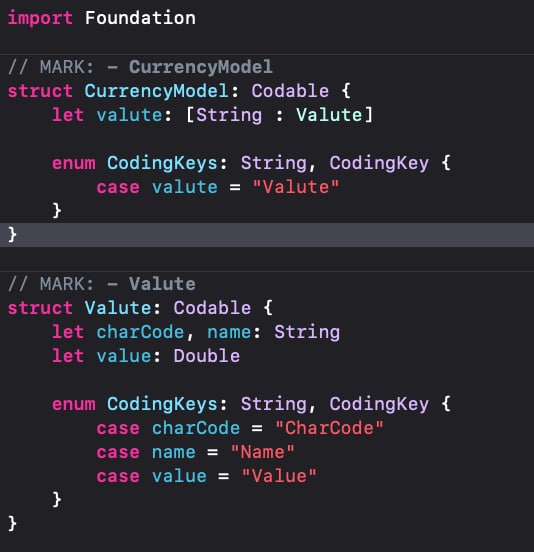This screenshot has width=534, height=552.
Task: Click the "CharCode" red string literal
Action: coord(329,428)
